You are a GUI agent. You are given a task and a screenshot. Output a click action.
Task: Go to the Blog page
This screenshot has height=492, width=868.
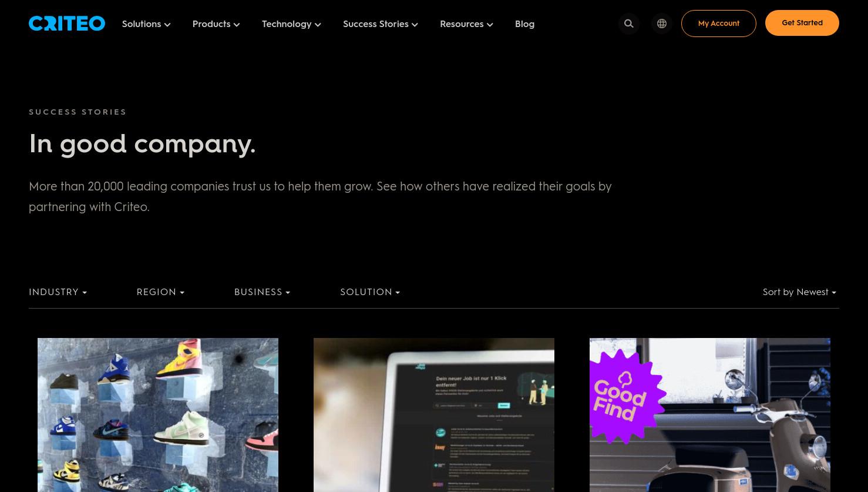(x=524, y=24)
